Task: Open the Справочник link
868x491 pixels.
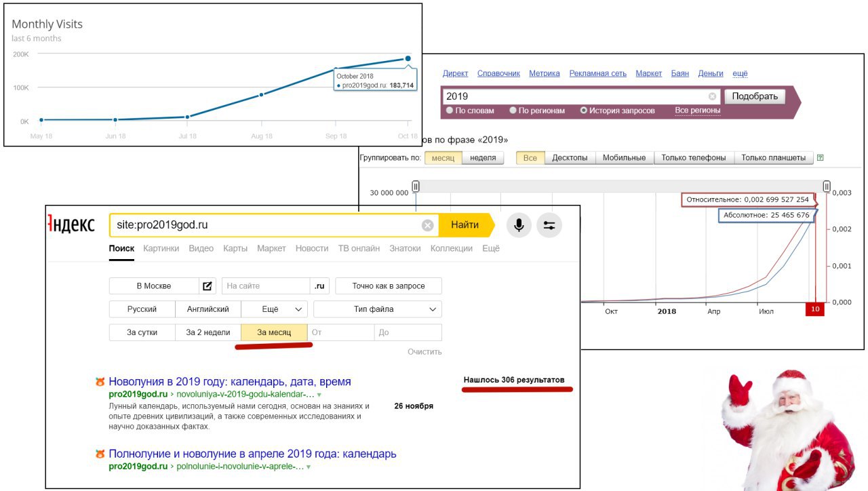Action: 498,73
